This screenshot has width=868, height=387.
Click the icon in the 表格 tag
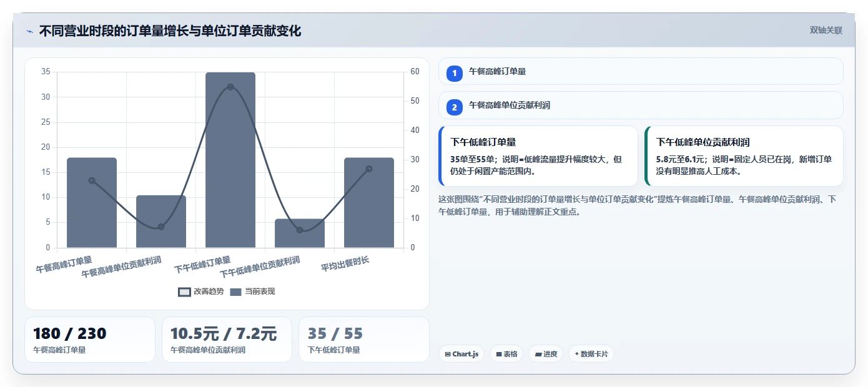click(499, 354)
